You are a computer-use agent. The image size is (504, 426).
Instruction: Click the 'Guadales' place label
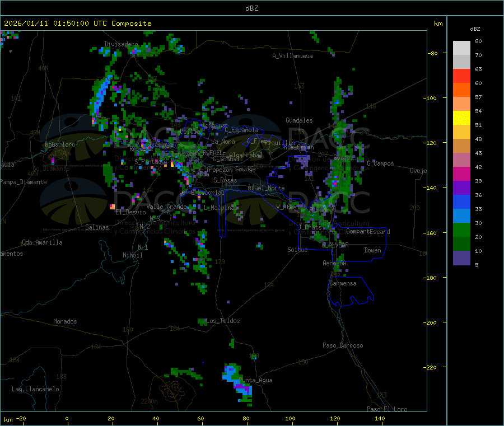[299, 120]
